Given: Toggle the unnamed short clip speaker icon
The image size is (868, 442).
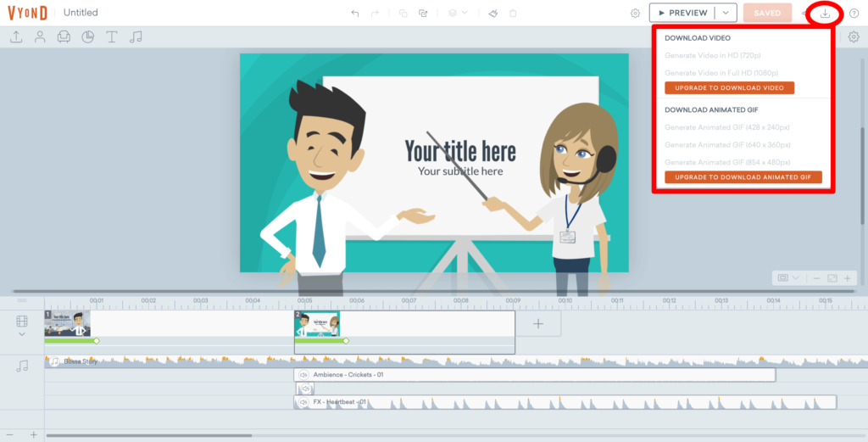Looking at the screenshot, I should pos(305,389).
